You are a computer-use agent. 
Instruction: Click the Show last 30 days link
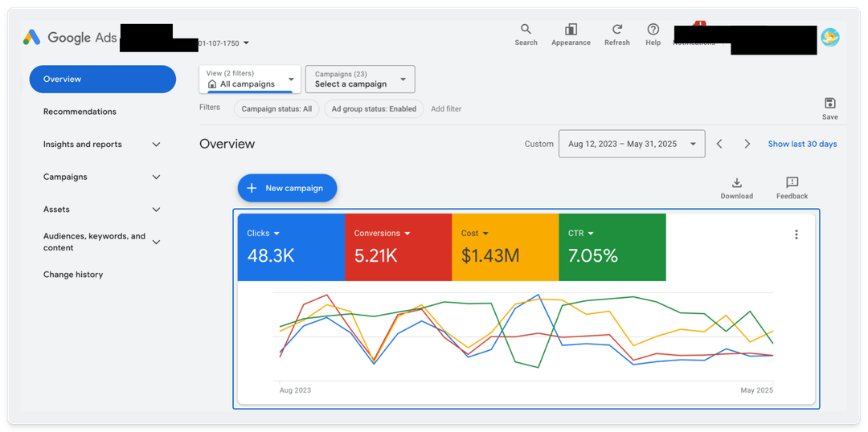pyautogui.click(x=801, y=144)
